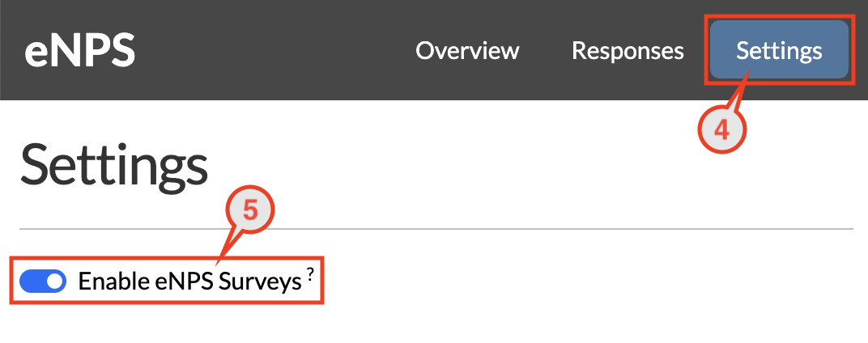Click the "Enable eNPS Surveys" label text
Screen dimensions: 868x343
coord(189,282)
